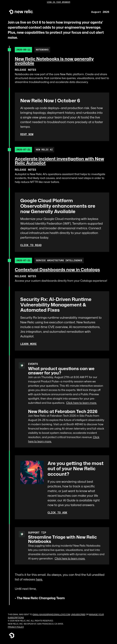Open the View in your browser link

click(58, 2)
